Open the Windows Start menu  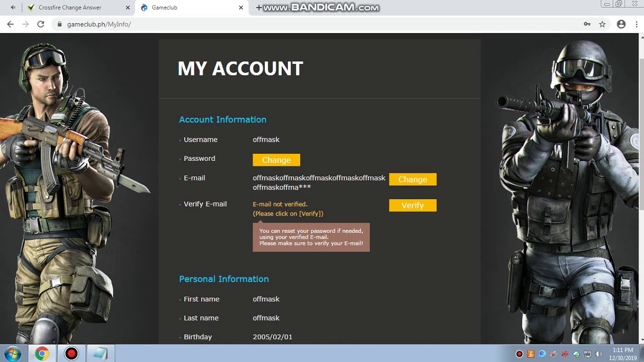[12, 353]
